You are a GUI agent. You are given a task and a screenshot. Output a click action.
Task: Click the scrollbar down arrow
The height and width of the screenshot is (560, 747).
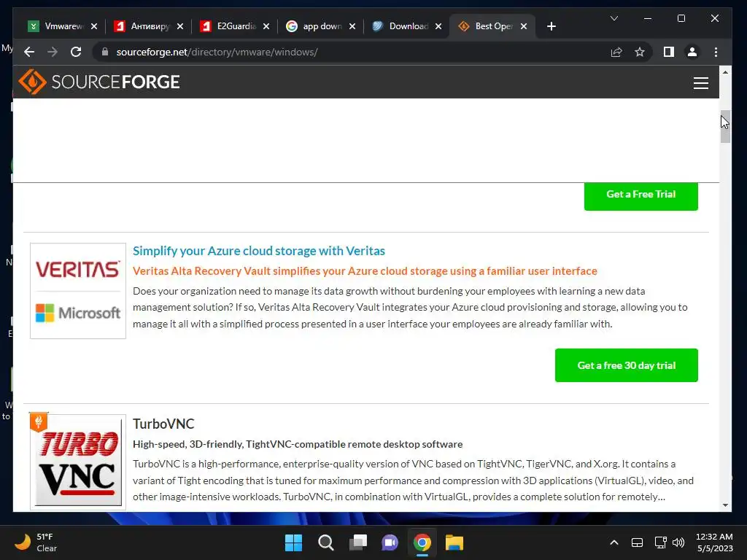coord(725,505)
